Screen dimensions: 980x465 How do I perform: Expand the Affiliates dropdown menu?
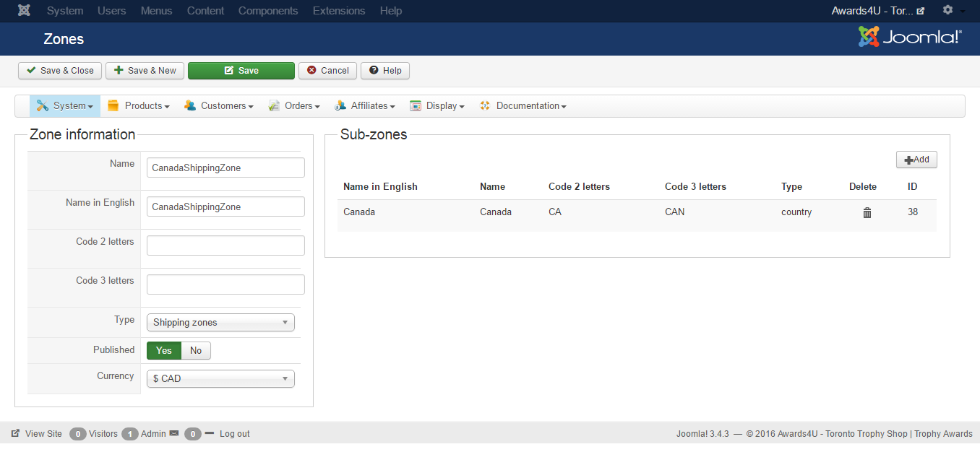click(x=365, y=105)
